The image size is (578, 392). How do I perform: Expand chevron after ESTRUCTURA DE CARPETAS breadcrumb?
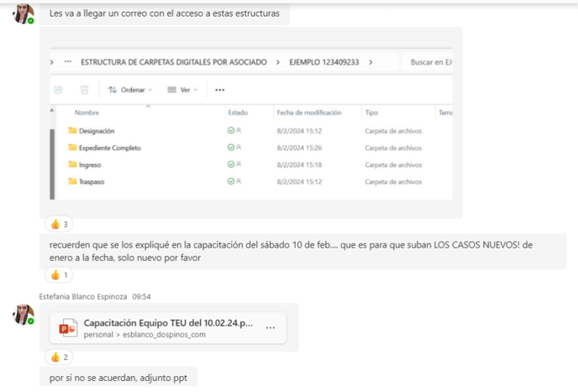pyautogui.click(x=278, y=62)
